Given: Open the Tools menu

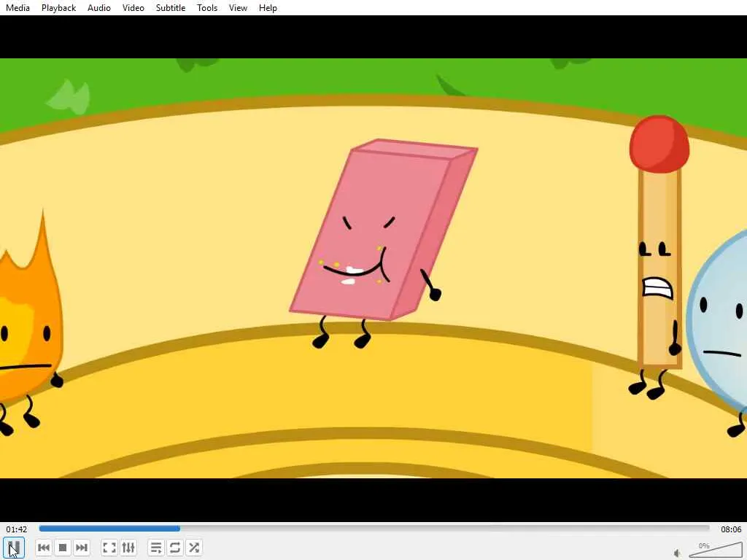Looking at the screenshot, I should coord(207,7).
